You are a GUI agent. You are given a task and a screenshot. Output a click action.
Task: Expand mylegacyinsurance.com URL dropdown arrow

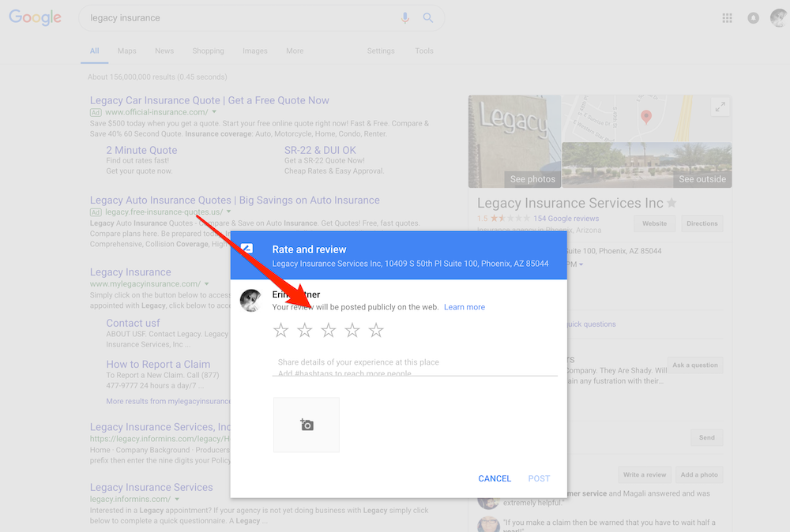point(206,284)
